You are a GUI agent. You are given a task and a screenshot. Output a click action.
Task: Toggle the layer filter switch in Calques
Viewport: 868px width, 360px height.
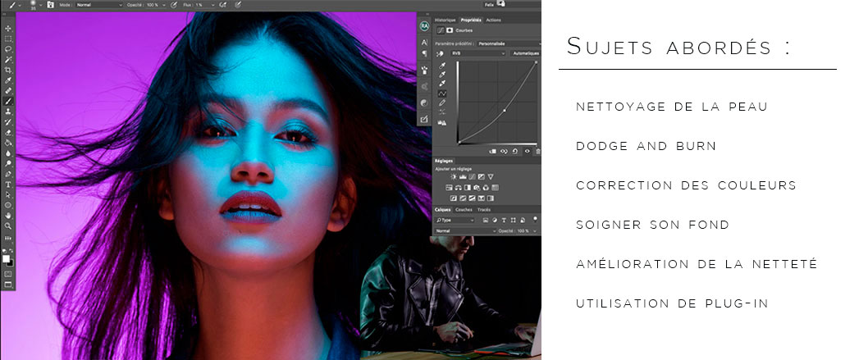(535, 219)
